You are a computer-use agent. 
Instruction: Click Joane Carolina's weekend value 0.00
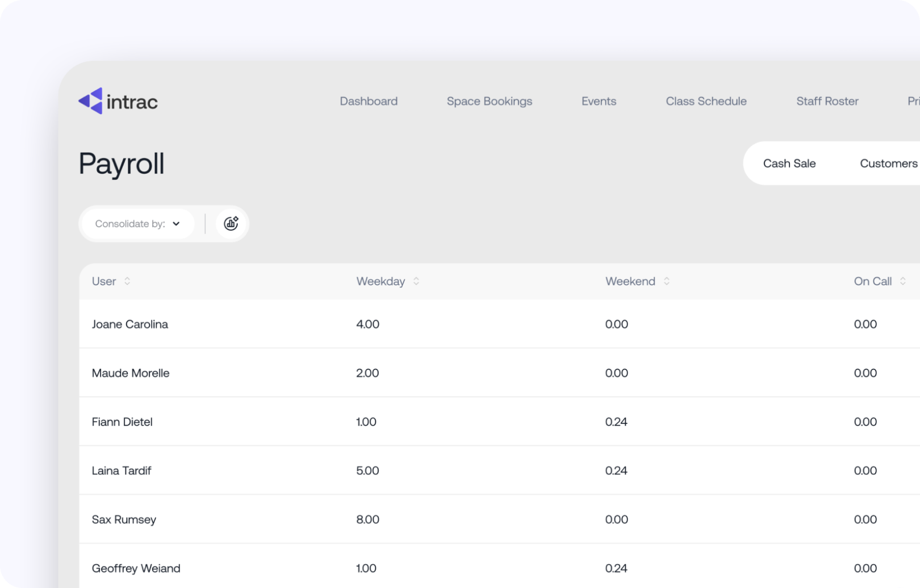[617, 324]
